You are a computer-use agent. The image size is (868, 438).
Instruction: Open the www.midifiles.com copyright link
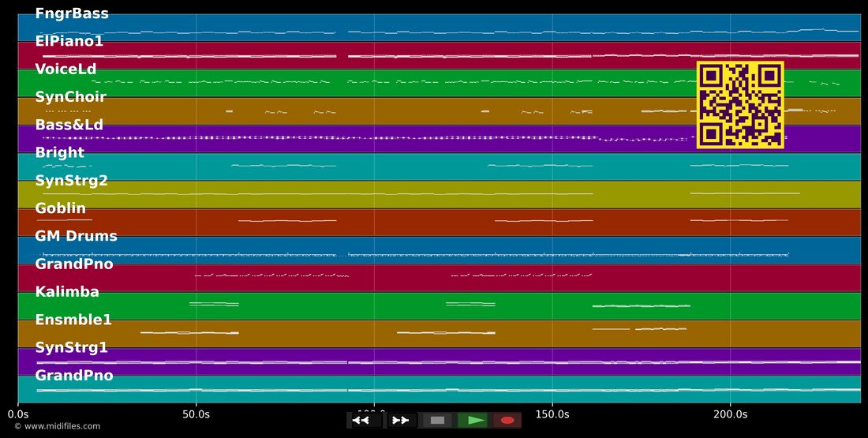click(x=57, y=426)
